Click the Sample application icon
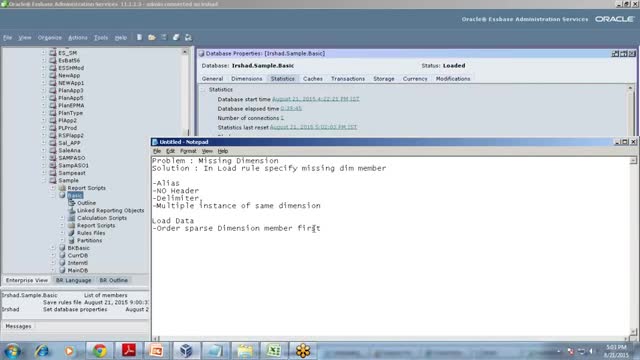This screenshot has height=360, width=640. 53,180
